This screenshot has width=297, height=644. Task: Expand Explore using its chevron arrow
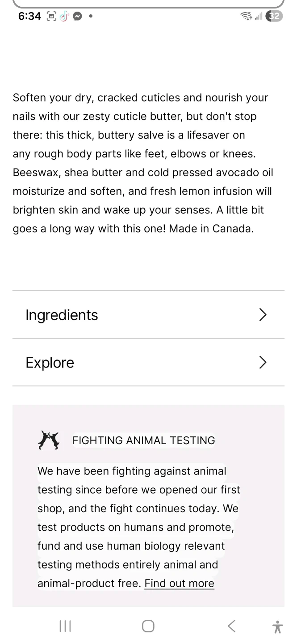pos(263,362)
